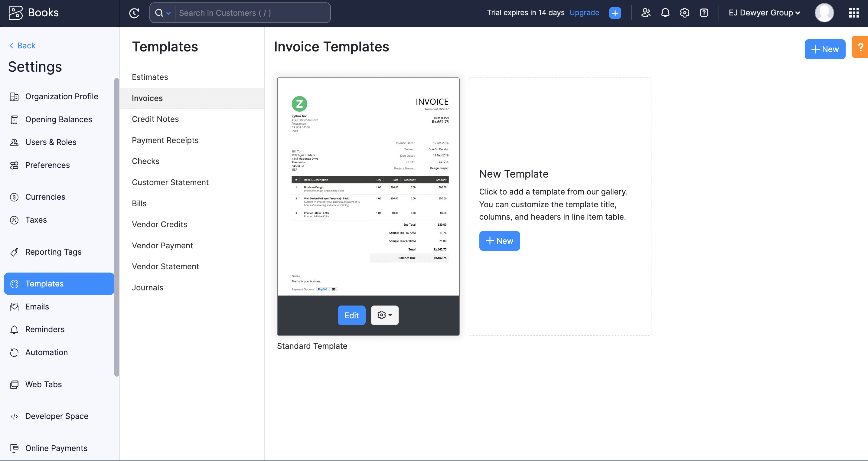Expand the search scope dropdown arrow
The height and width of the screenshot is (461, 868).
click(168, 13)
